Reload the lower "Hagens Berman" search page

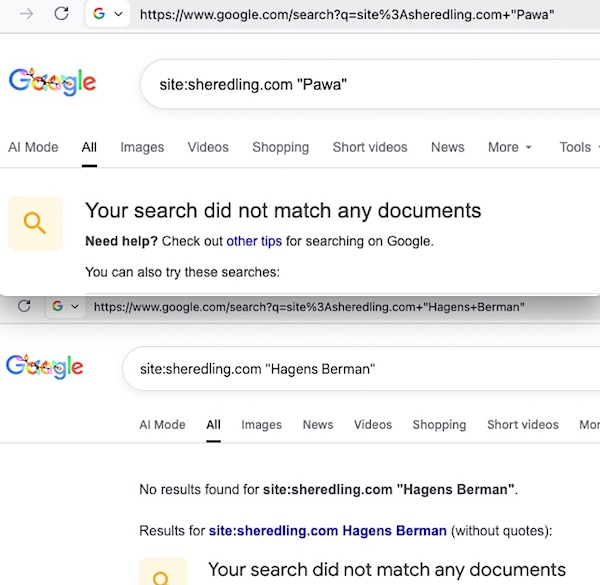click(24, 306)
